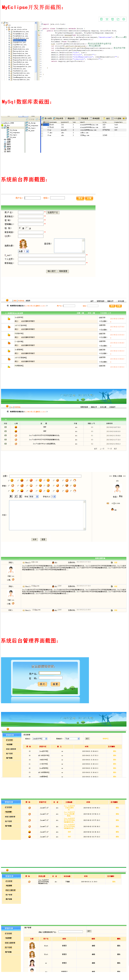
Task: Click the 主题 subject input in post editor
Action: (45, 476)
